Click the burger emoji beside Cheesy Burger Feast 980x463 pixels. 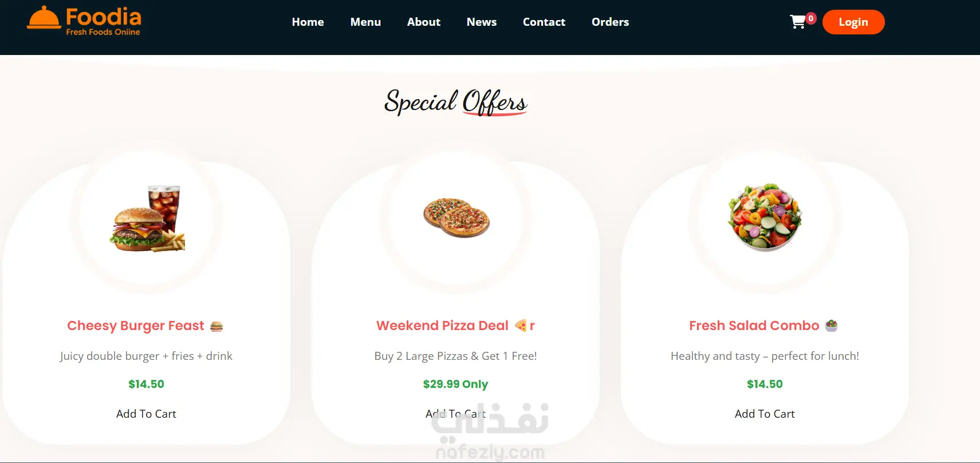(217, 326)
